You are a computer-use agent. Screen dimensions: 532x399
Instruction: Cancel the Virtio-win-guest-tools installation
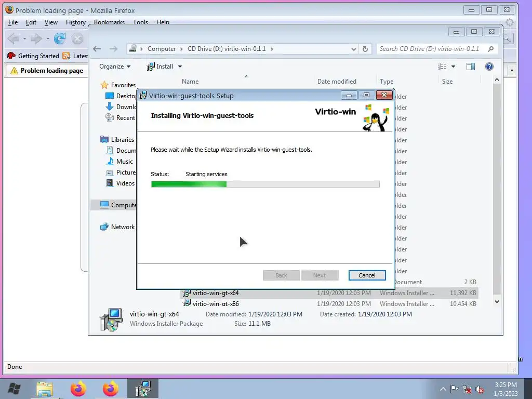click(367, 275)
